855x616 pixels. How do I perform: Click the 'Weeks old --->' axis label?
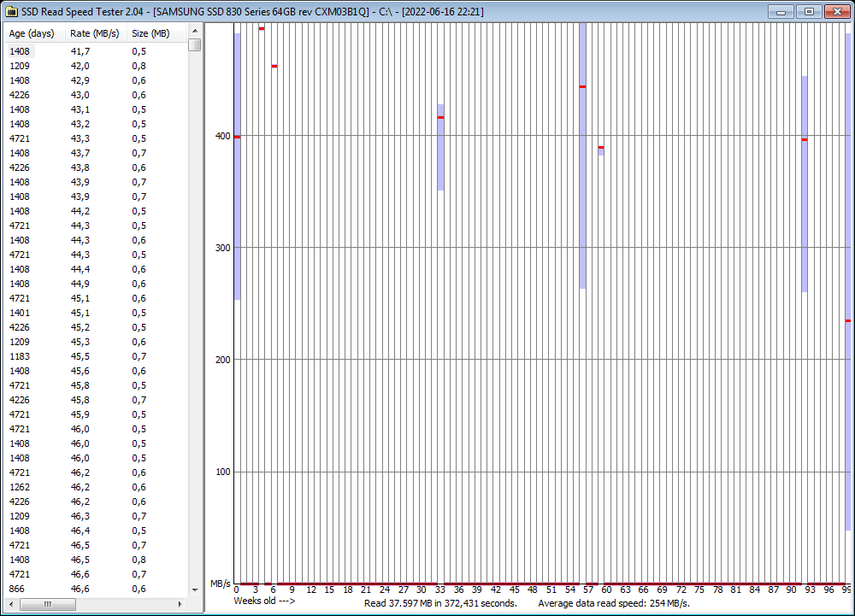click(264, 601)
